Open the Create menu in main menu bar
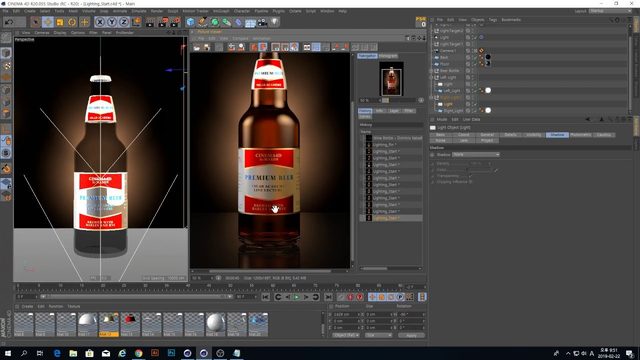This screenshot has width=640, height=360. coord(30,11)
